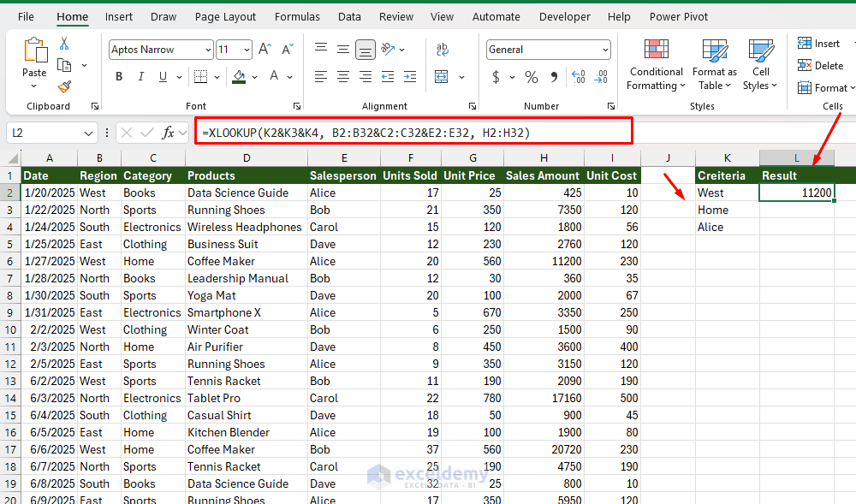The image size is (856, 504).
Task: Open the Developer tab
Action: coord(564,17)
